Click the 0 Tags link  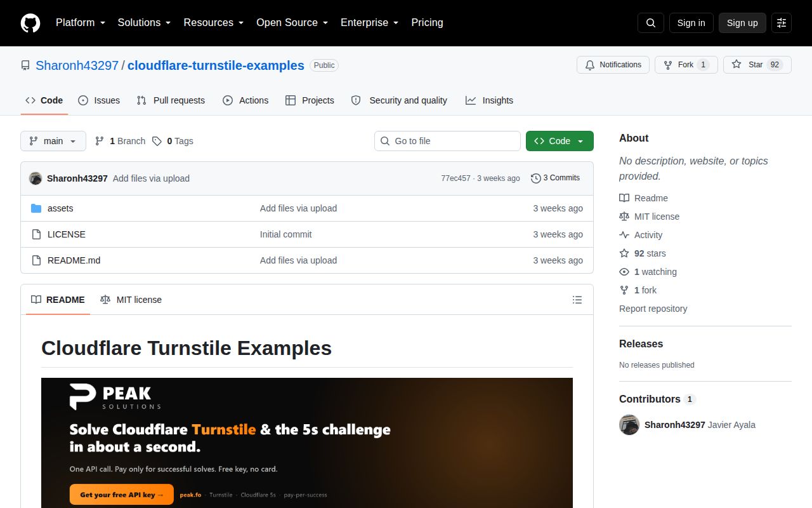point(173,141)
